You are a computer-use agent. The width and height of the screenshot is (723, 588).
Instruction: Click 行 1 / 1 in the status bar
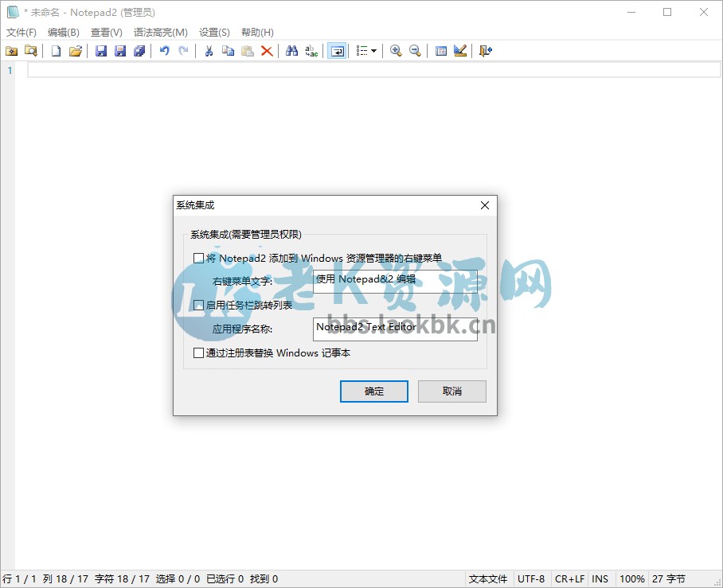tap(19, 578)
